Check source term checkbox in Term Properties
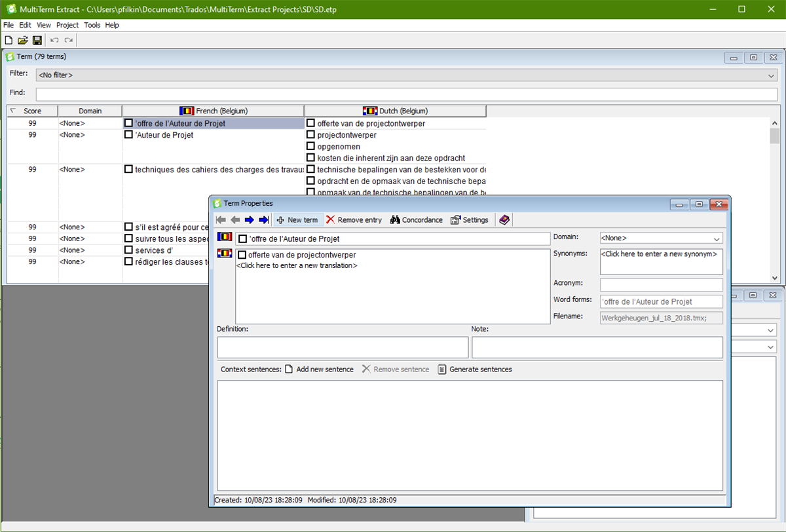 pos(242,238)
